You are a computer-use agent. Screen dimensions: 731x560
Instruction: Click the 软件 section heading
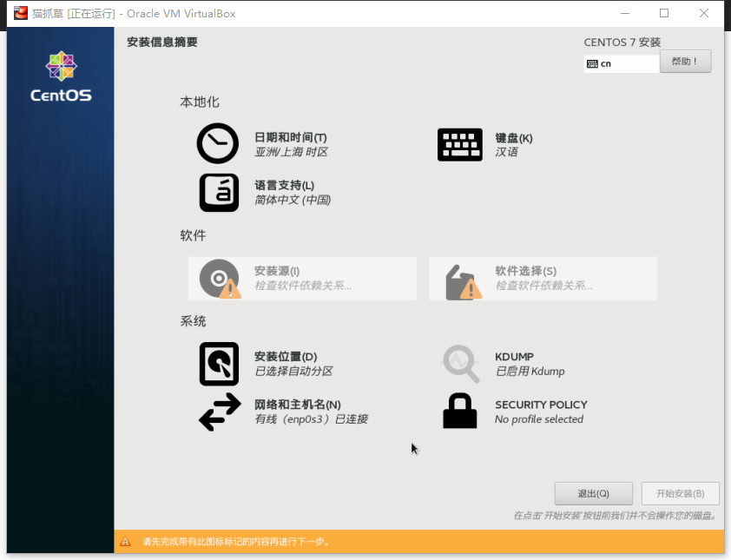(x=193, y=235)
